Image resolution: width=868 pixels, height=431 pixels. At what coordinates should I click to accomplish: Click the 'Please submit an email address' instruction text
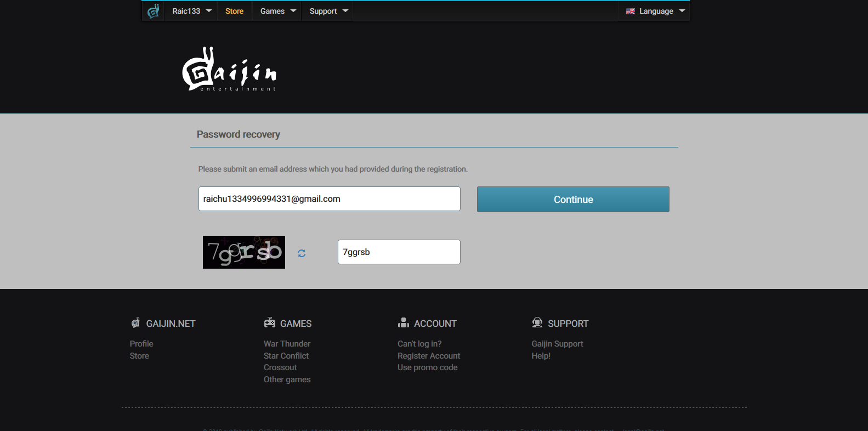tap(333, 169)
